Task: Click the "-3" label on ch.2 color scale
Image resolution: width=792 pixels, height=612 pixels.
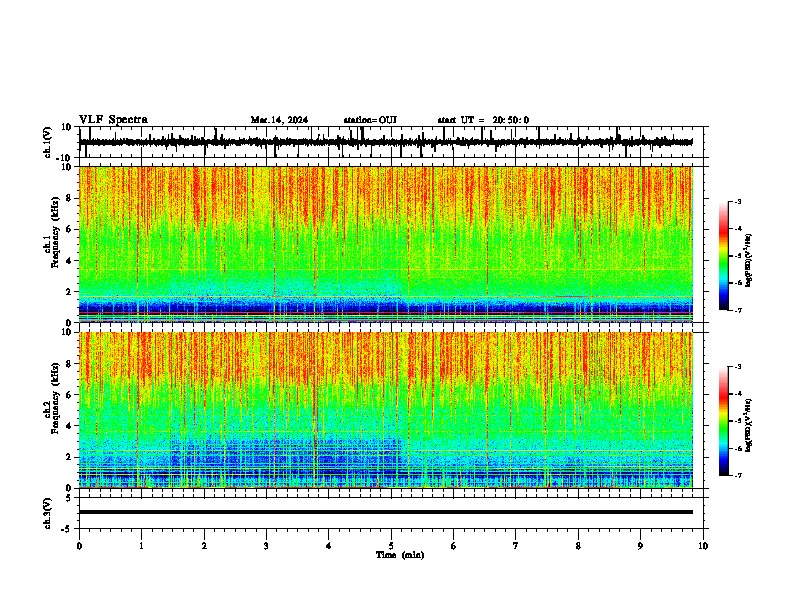Action: (738, 367)
